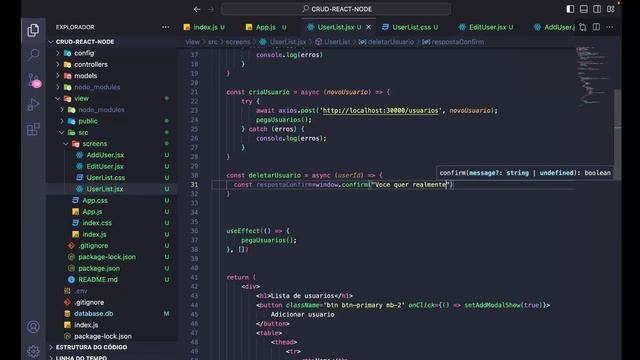640x360 pixels.
Task: Switch to the UserList.css tab
Action: [411, 27]
